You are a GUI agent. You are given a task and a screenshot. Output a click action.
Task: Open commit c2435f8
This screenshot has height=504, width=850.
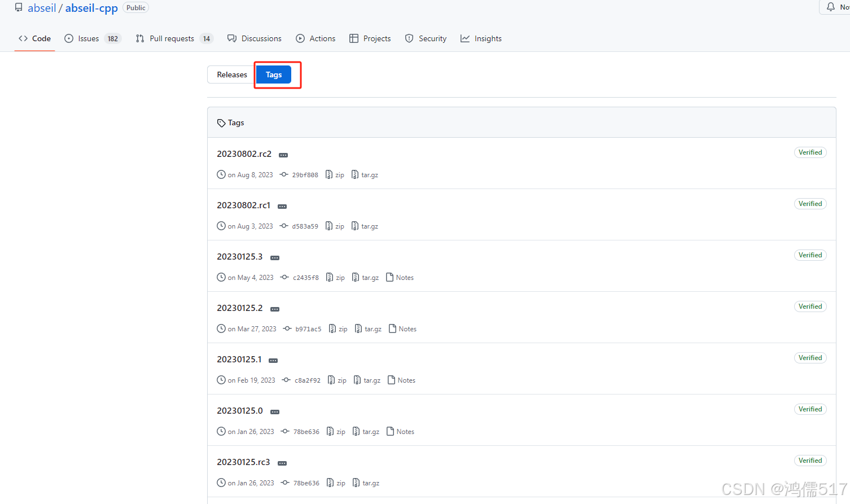[300, 278]
